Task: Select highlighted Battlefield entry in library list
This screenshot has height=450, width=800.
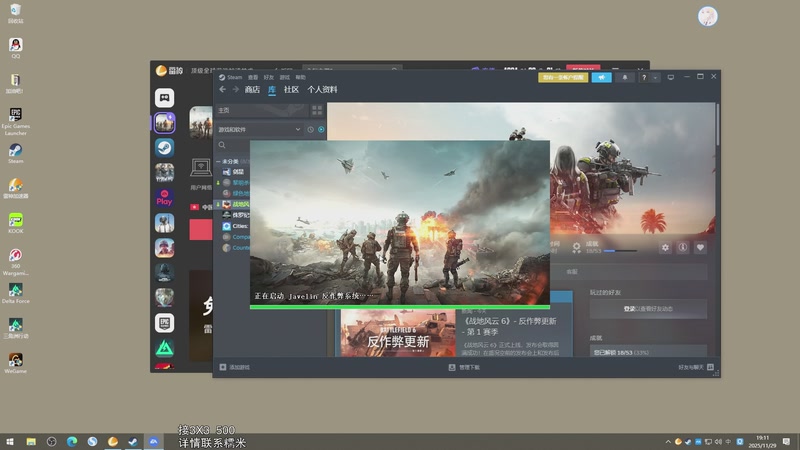Action: 236,204
